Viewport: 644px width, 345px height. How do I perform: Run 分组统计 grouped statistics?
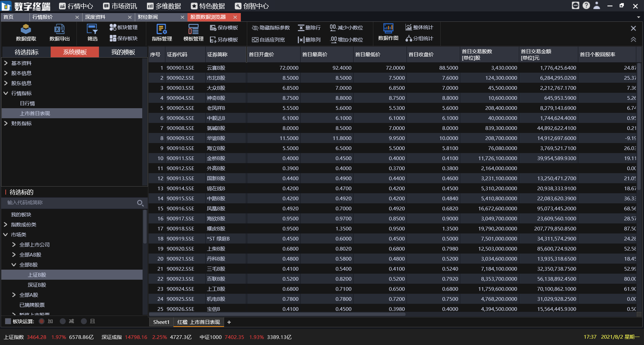click(420, 39)
